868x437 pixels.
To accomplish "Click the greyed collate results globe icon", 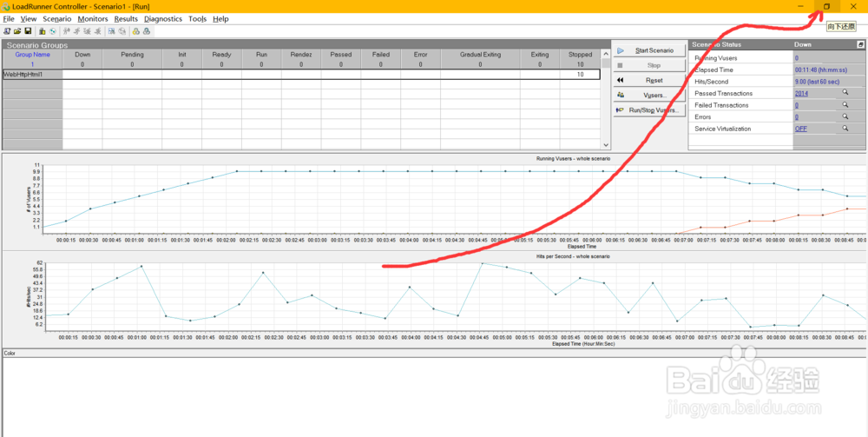I will (x=122, y=31).
